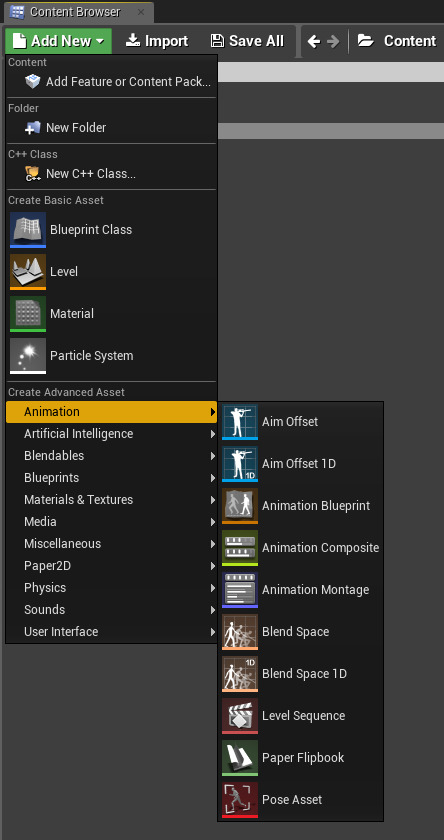Screen dimensions: 444x840
Task: Open the Add New dropdown
Action: 58,41
